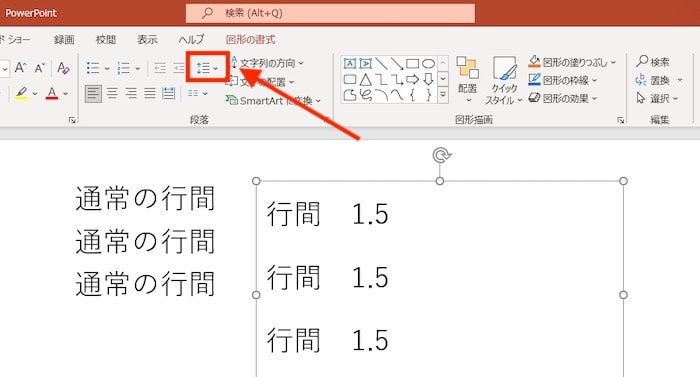Select the horizontal text box shape
Screen dimensions: 700x377
coord(350,63)
